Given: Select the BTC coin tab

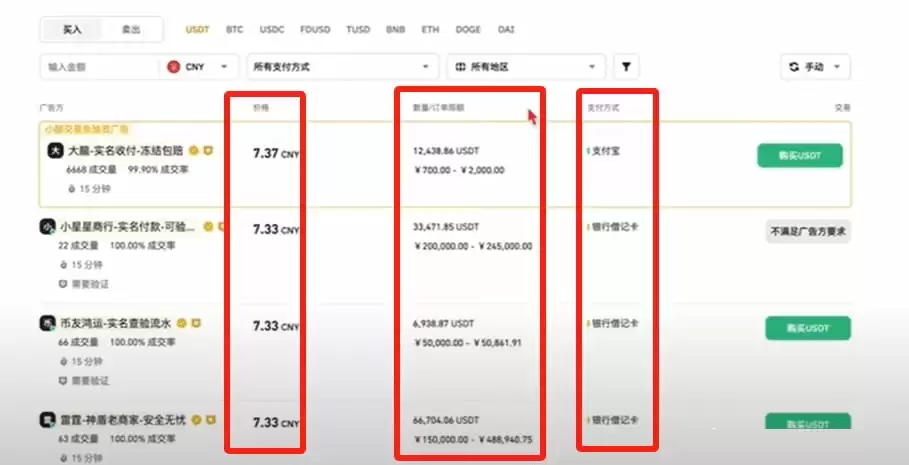Looking at the screenshot, I should click(235, 30).
